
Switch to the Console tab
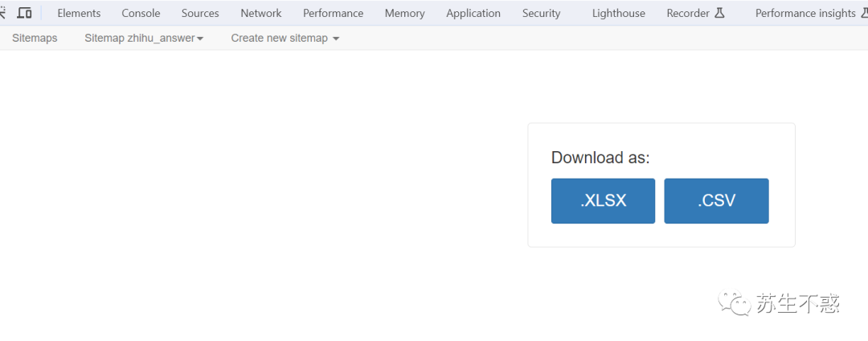click(x=141, y=14)
